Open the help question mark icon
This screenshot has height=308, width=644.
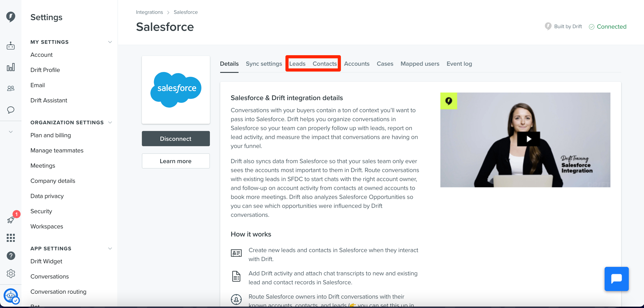pos(11,255)
